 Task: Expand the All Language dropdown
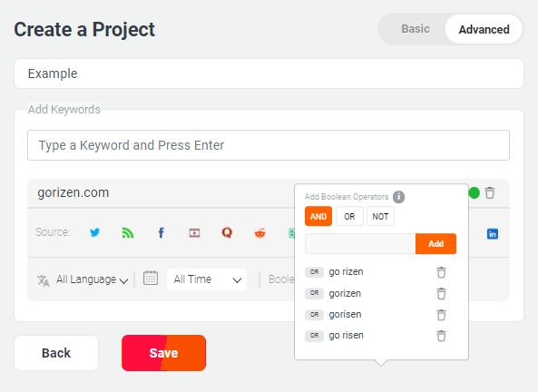(92, 279)
